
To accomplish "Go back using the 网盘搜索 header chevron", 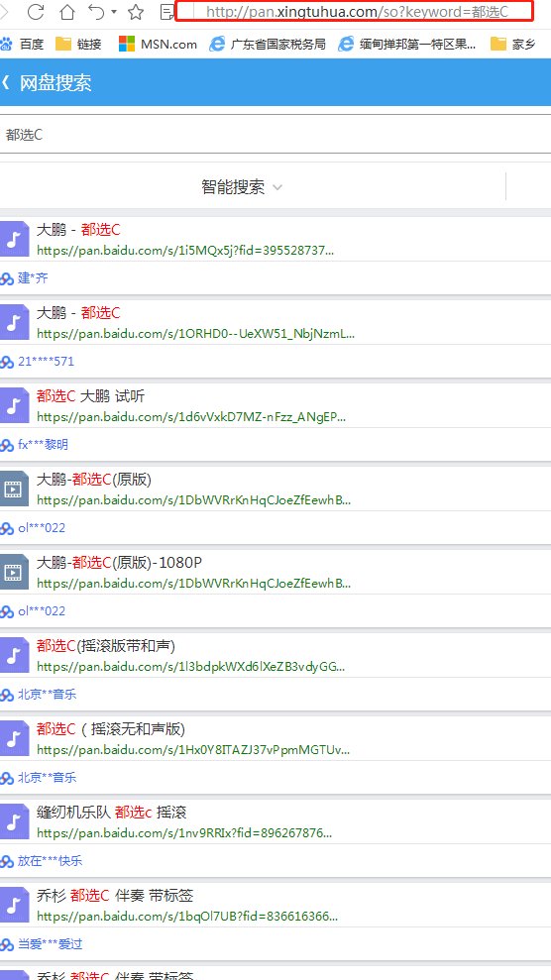I will click(6, 82).
